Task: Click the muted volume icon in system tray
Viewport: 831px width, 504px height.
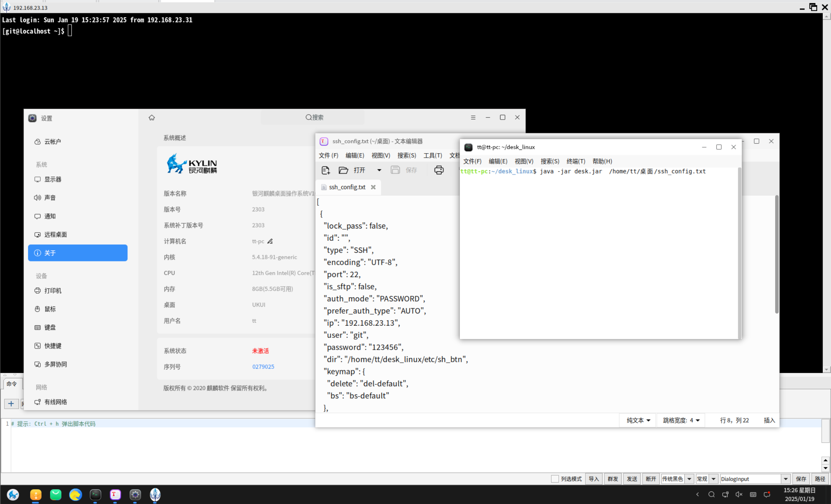Action: click(739, 494)
